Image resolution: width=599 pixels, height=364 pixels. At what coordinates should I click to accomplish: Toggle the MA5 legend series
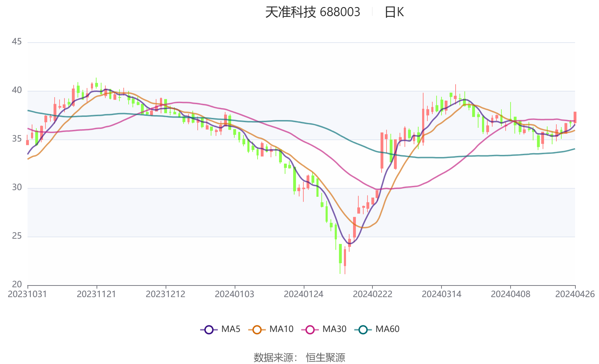[x=220, y=329]
